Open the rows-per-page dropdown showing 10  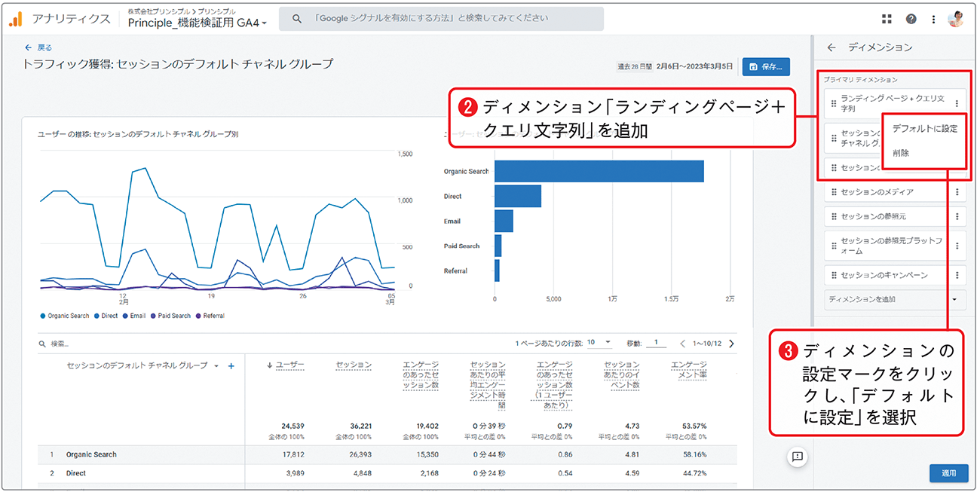click(599, 343)
